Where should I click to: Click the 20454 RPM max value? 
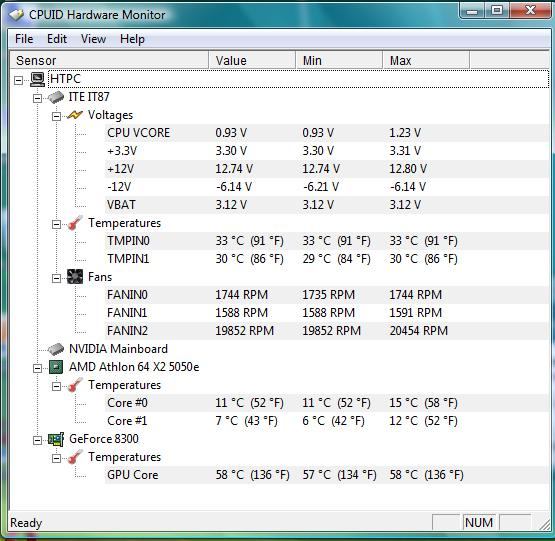[x=418, y=331]
